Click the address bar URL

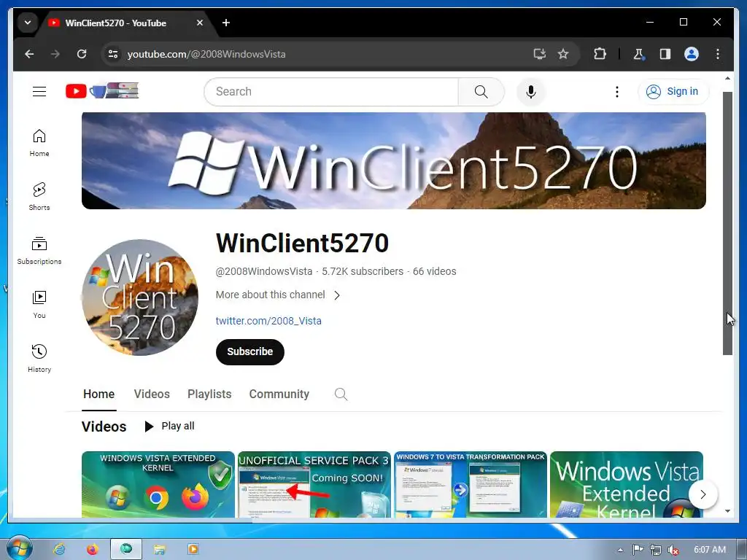(x=206, y=54)
